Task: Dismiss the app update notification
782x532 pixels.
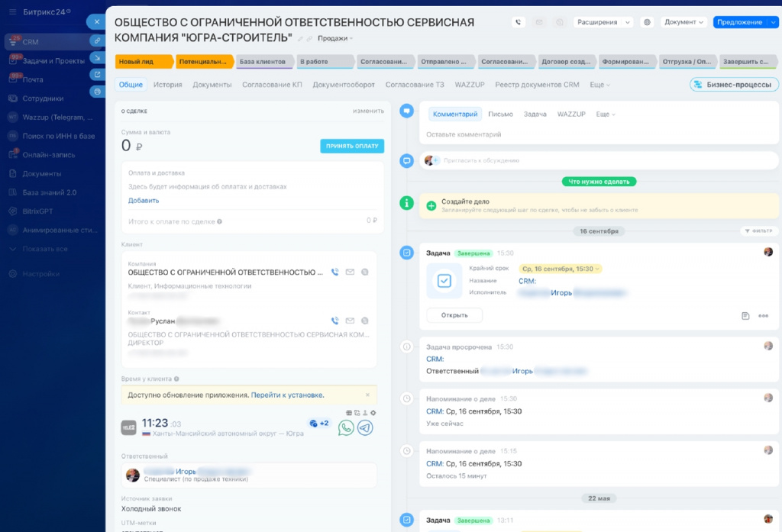Action: (x=367, y=395)
